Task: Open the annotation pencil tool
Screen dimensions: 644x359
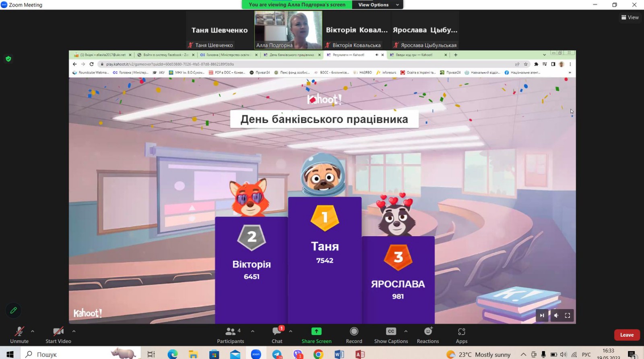Action: coord(13,310)
